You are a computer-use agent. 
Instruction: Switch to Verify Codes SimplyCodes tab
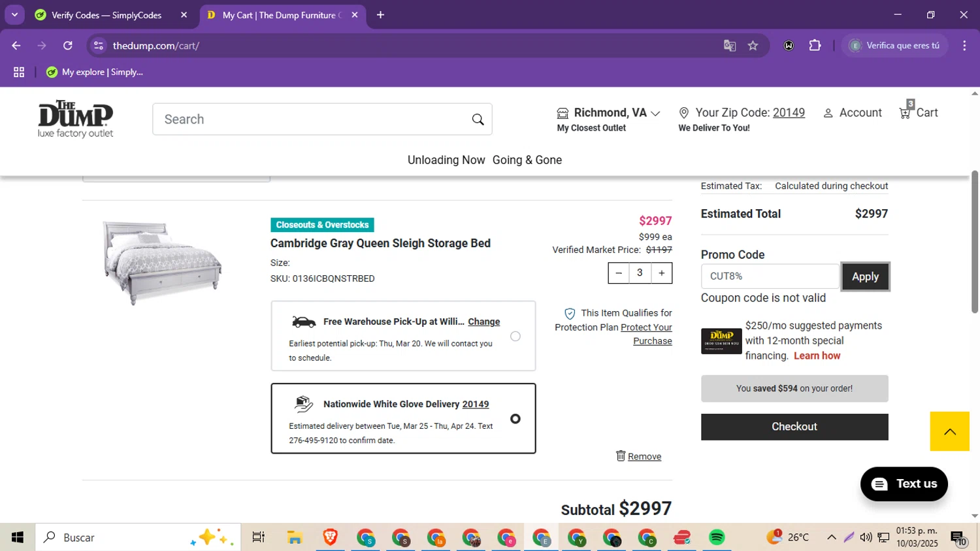106,15
